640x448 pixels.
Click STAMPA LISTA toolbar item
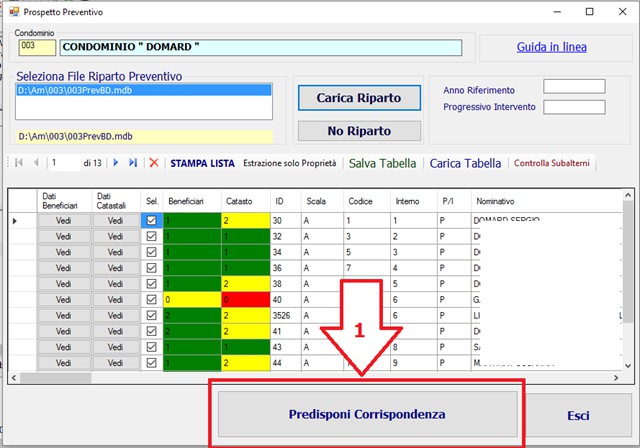(x=202, y=163)
